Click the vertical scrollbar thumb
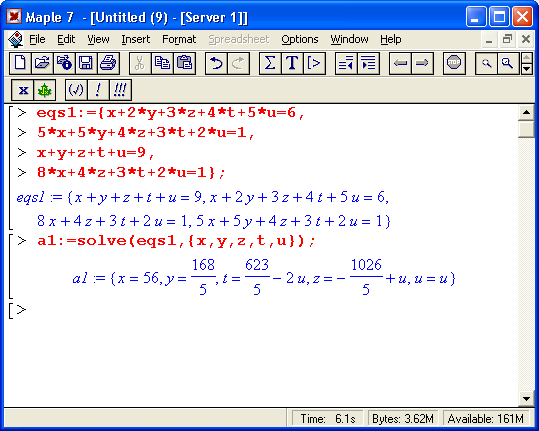The height and width of the screenshot is (431, 539). (x=526, y=129)
